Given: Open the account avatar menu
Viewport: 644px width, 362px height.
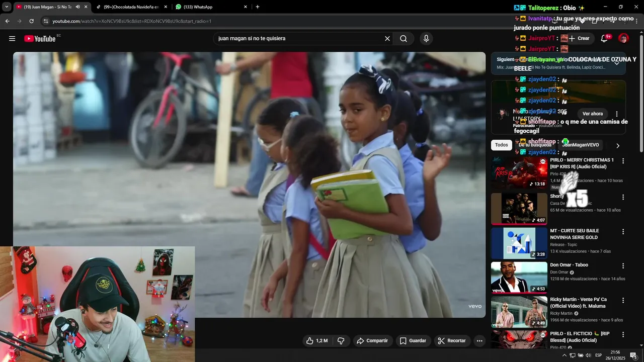Looking at the screenshot, I should [623, 39].
